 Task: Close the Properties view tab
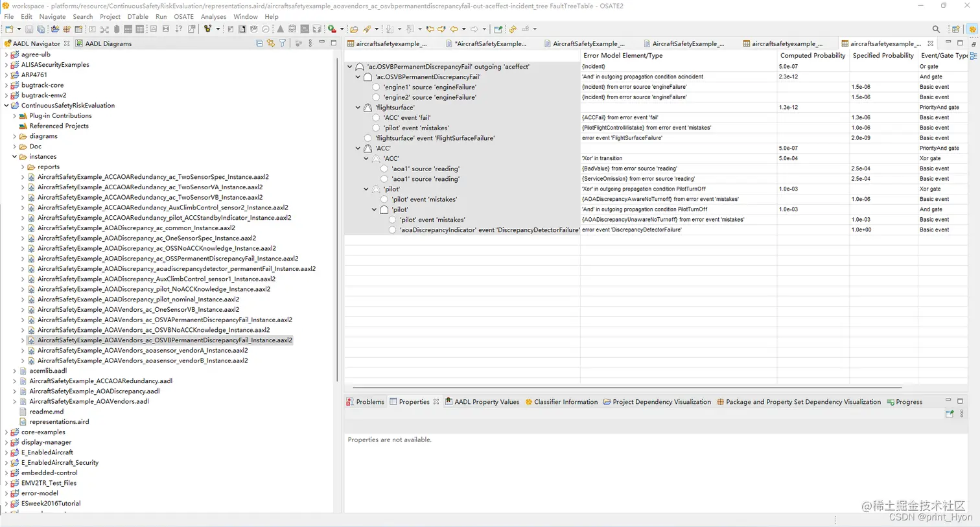[436, 402]
